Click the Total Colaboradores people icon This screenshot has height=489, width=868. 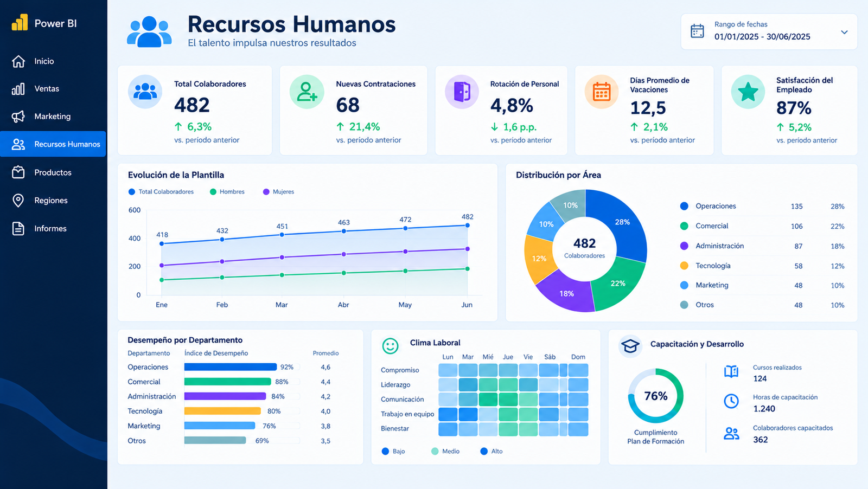point(145,92)
